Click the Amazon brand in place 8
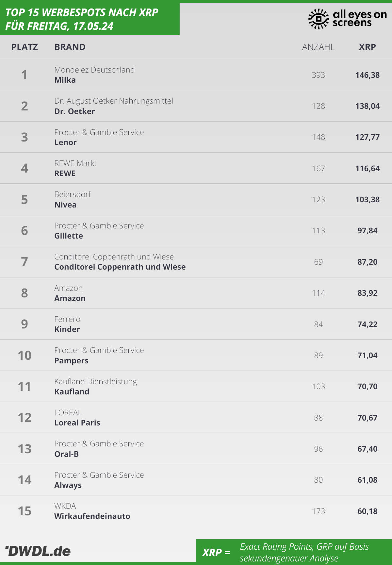Screen dimensions: 392x565 tap(70, 298)
